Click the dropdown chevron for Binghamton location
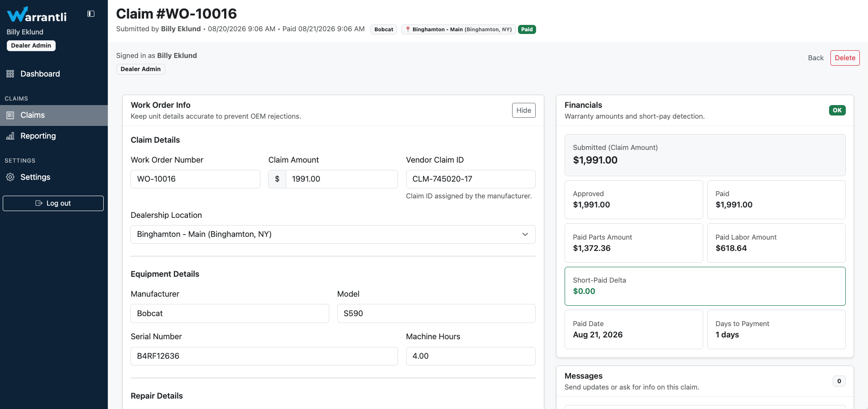Screen dimensions: 868x409 click(x=525, y=234)
